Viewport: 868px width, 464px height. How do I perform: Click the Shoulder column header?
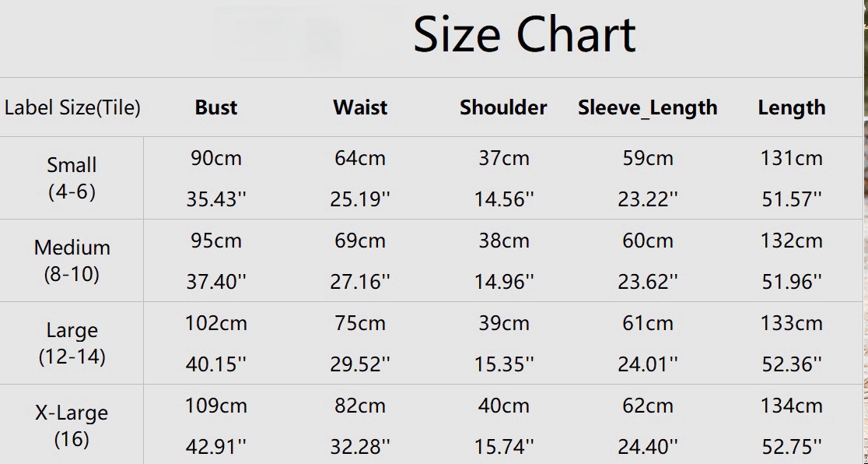click(x=503, y=107)
